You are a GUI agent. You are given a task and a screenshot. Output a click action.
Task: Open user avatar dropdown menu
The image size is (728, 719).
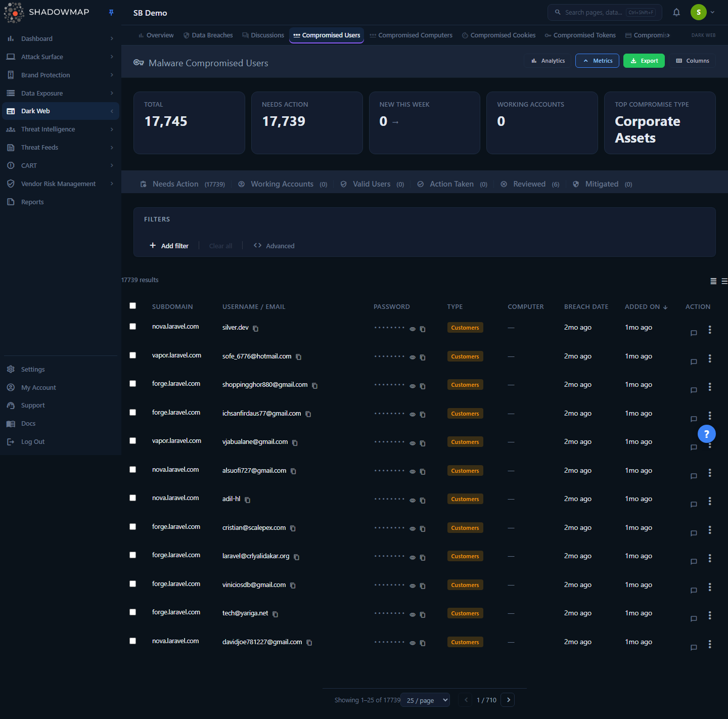(x=703, y=12)
